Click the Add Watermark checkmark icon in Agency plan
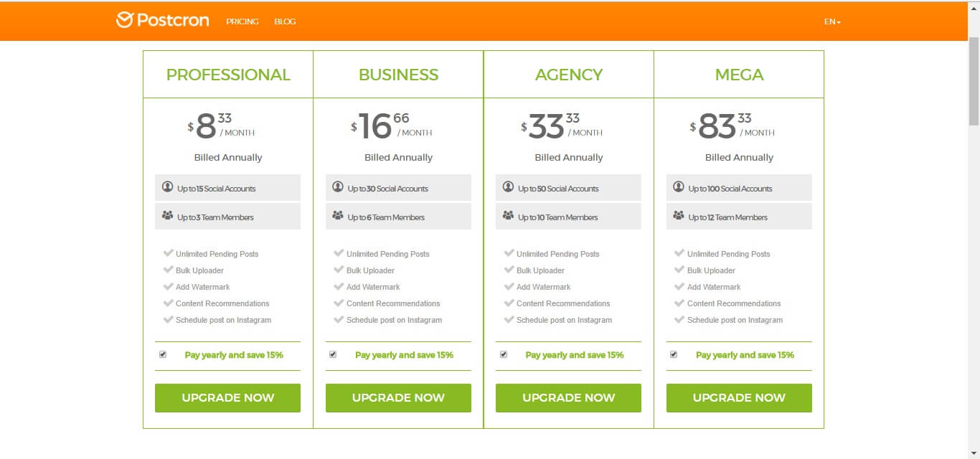Screen dimensions: 980x459 509,287
